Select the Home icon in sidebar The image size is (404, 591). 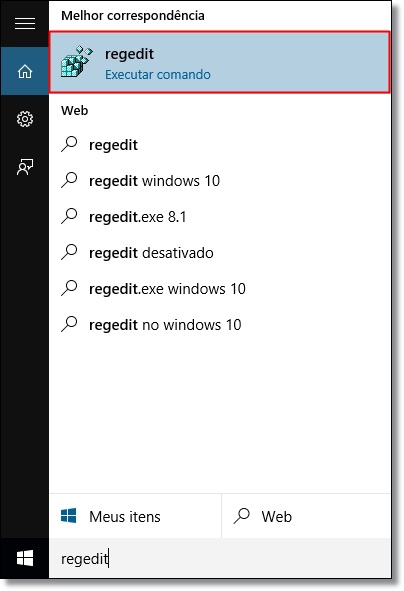25,71
